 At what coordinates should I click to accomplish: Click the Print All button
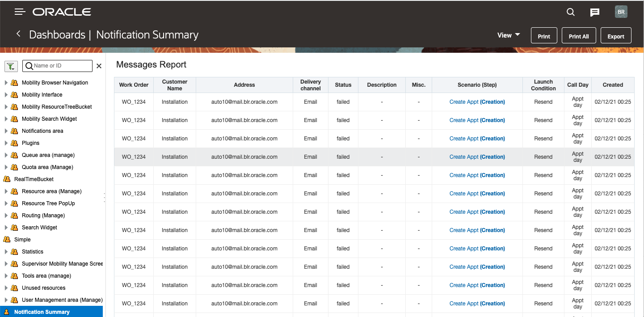579,36
